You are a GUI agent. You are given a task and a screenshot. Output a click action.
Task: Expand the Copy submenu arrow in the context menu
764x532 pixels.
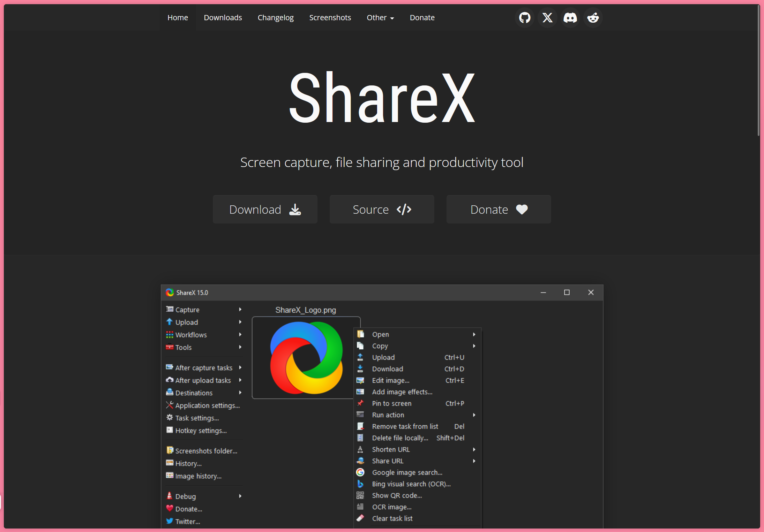474,346
